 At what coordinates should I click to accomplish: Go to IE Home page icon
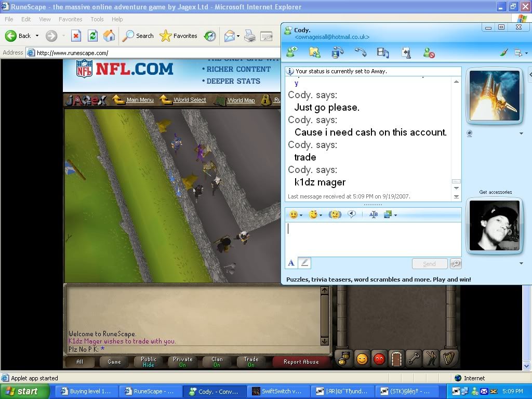tap(109, 36)
